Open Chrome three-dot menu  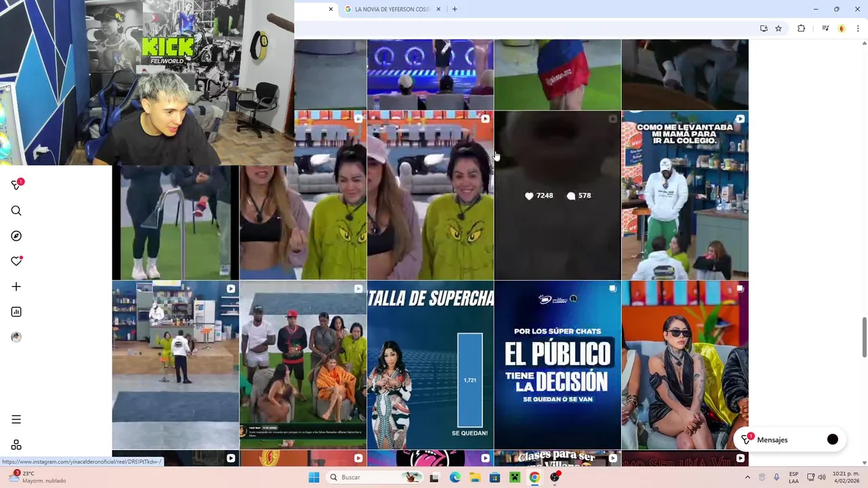858,28
